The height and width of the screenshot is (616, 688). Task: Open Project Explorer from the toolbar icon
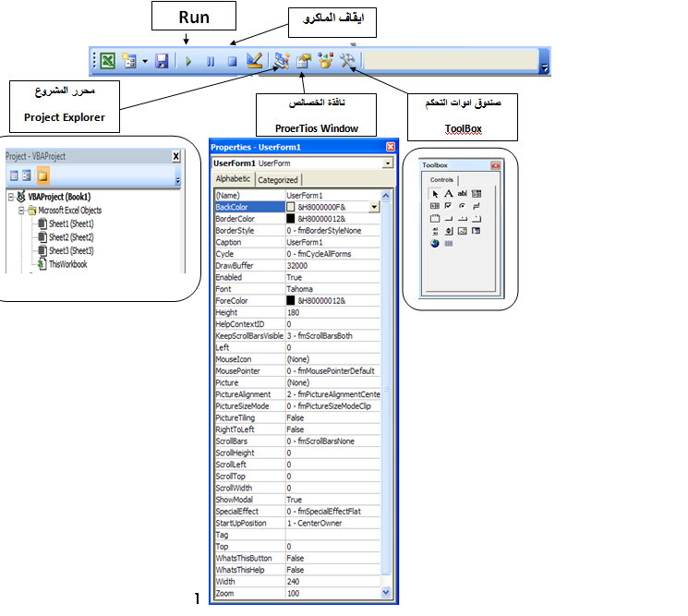click(x=282, y=61)
